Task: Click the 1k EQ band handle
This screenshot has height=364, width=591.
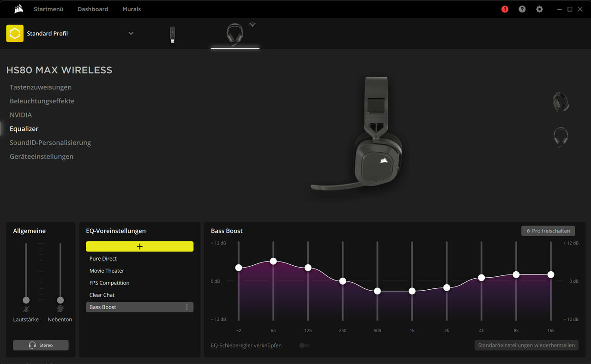Action: [x=412, y=291]
